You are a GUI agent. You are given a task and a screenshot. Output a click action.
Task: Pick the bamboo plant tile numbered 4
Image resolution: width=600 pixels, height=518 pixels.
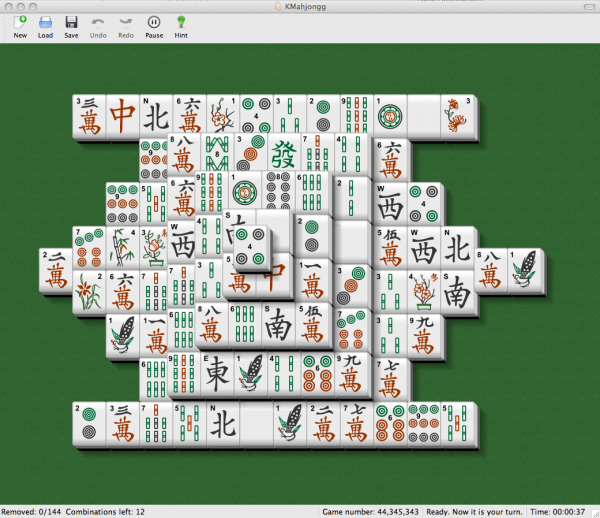pyautogui.click(x=122, y=248)
